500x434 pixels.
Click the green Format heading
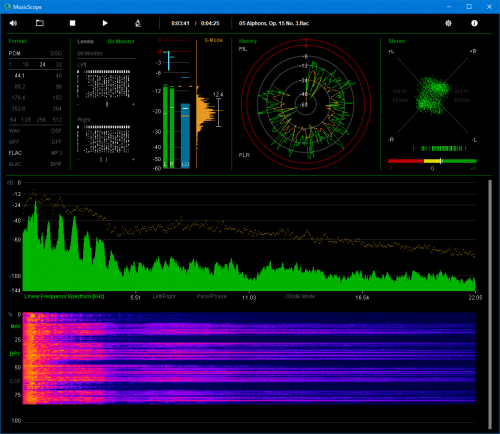click(x=17, y=41)
